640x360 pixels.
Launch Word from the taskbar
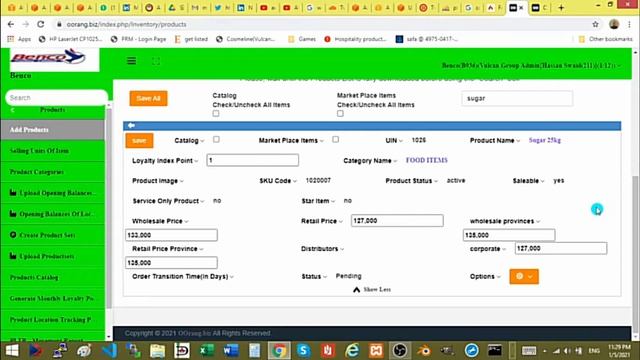click(231, 351)
